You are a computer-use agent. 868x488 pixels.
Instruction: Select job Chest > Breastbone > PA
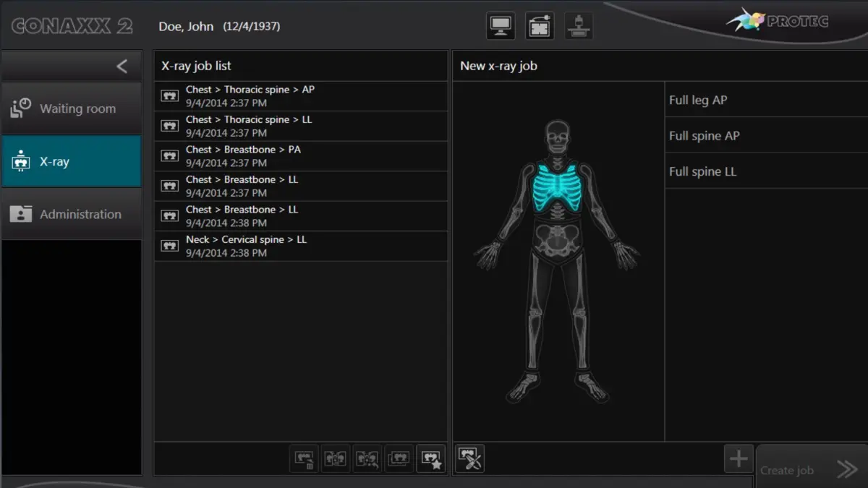301,156
